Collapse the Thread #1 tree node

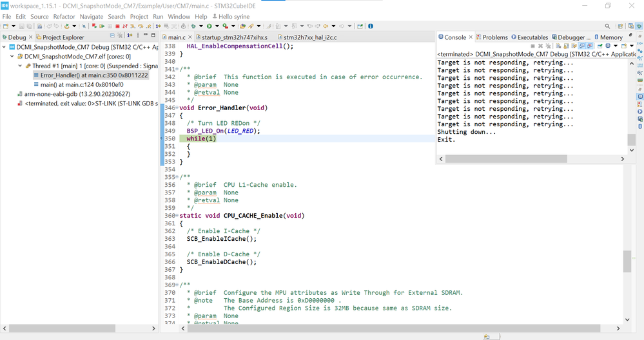20,66
